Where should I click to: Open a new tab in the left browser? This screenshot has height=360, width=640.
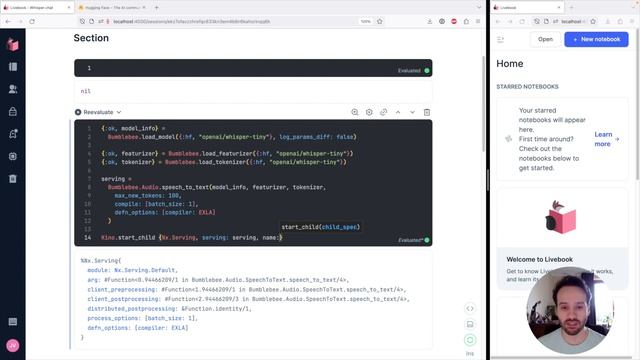pos(156,7)
